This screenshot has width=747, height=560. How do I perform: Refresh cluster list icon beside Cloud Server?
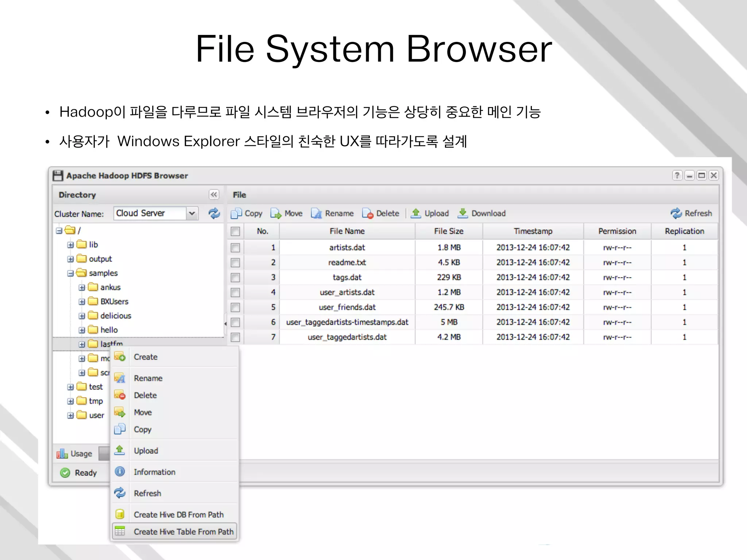click(214, 213)
